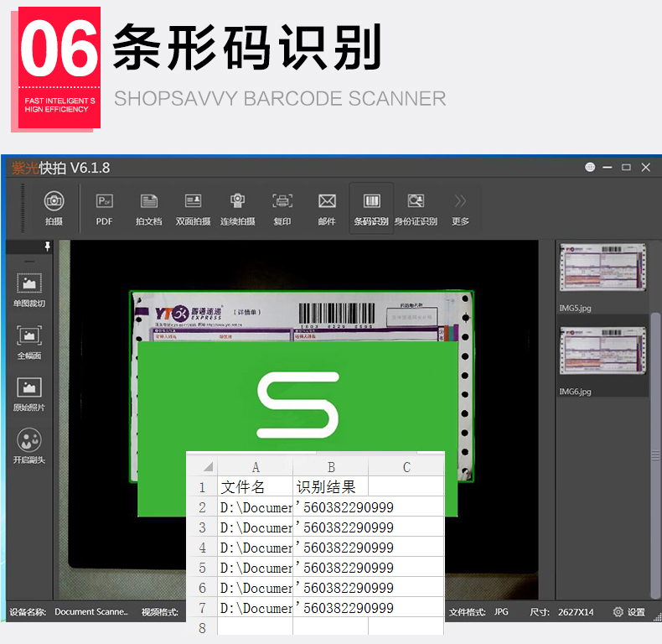Click the 视频格式 video format label
This screenshot has height=644, width=662.
(159, 612)
